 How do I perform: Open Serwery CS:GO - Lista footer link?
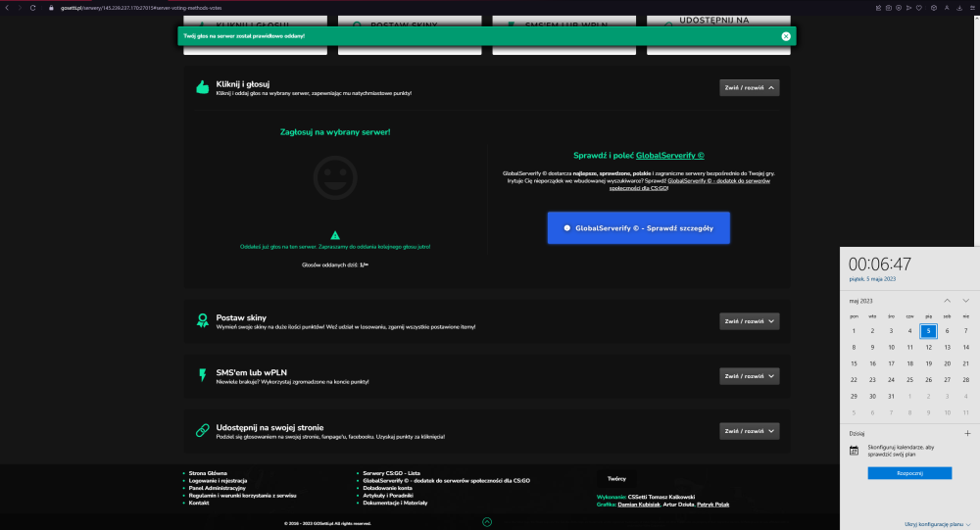[391, 473]
